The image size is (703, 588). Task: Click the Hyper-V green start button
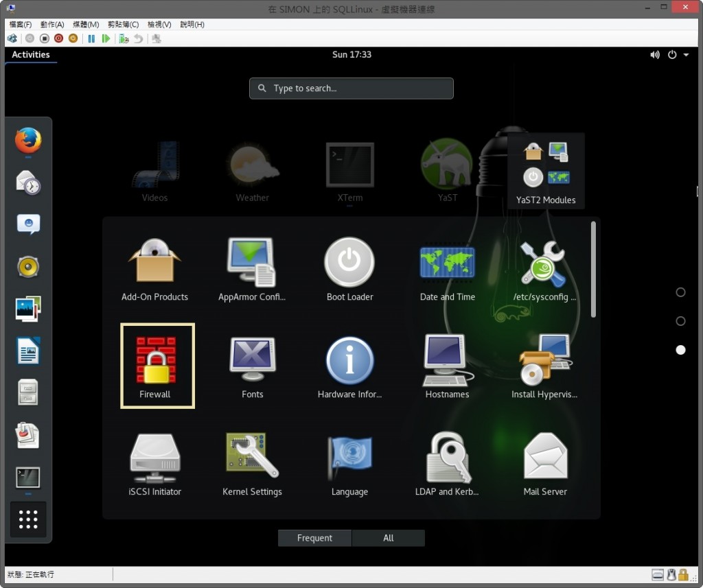pos(106,38)
